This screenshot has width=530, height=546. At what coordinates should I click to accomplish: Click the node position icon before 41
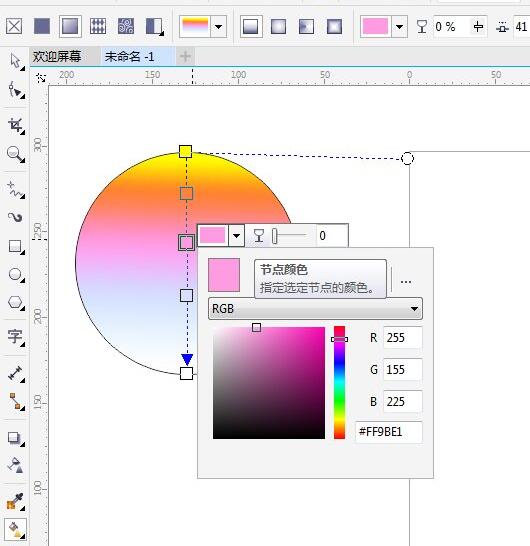pyautogui.click(x=502, y=27)
